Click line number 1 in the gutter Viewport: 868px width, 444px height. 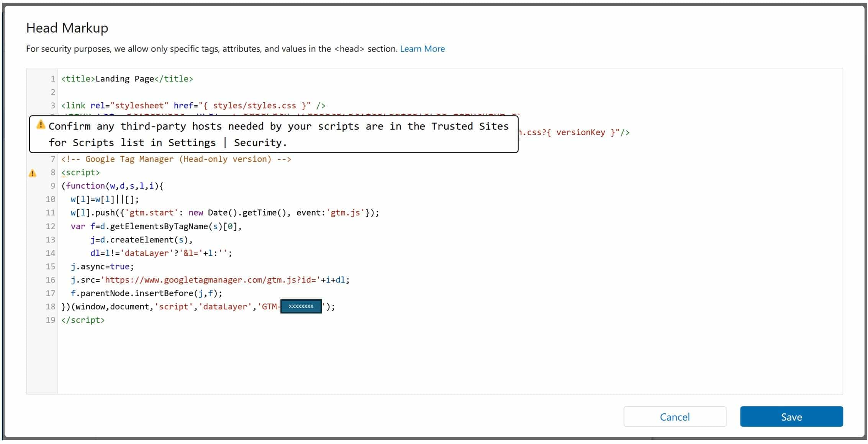52,79
